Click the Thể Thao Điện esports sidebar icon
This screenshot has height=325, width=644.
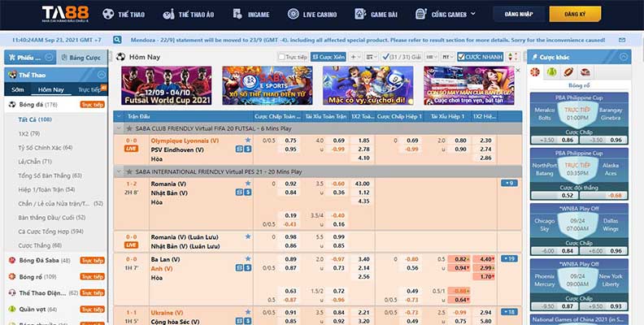[12, 292]
